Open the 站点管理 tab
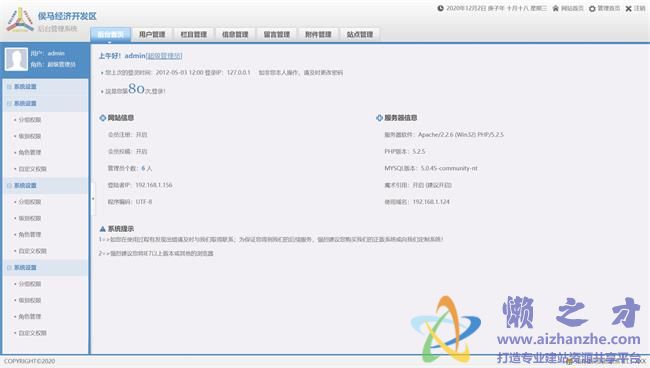 click(x=360, y=34)
